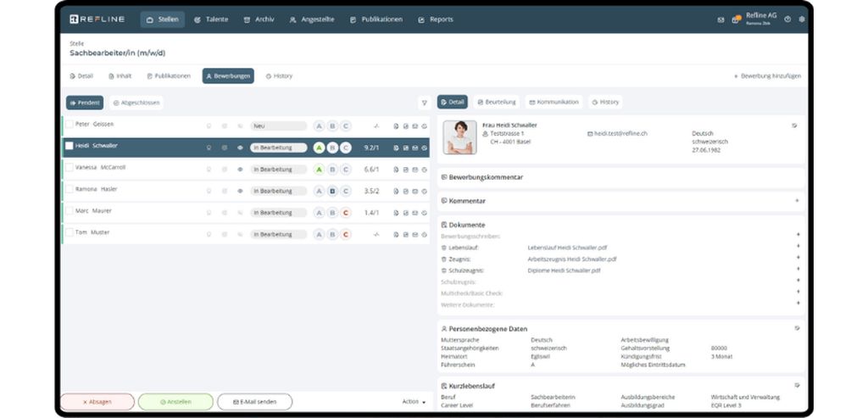This screenshot has width=868, height=418.
Task: Open the Action dropdown at the bottom
Action: [414, 402]
